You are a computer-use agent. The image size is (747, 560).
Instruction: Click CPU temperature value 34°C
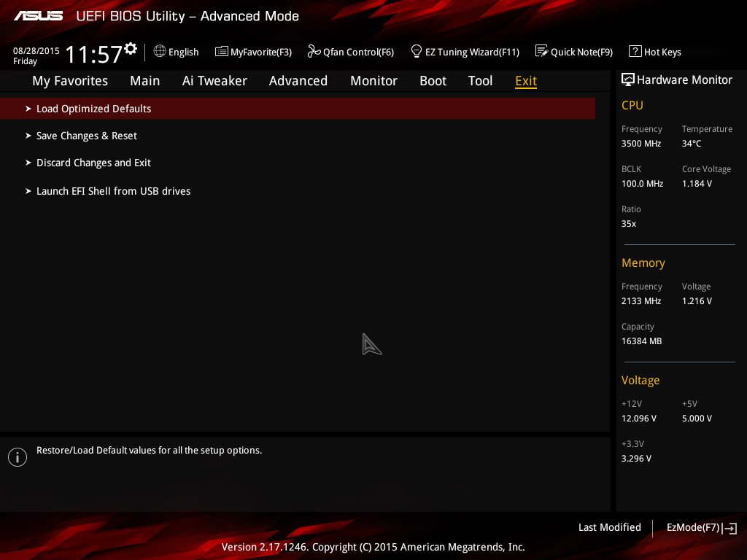point(692,144)
